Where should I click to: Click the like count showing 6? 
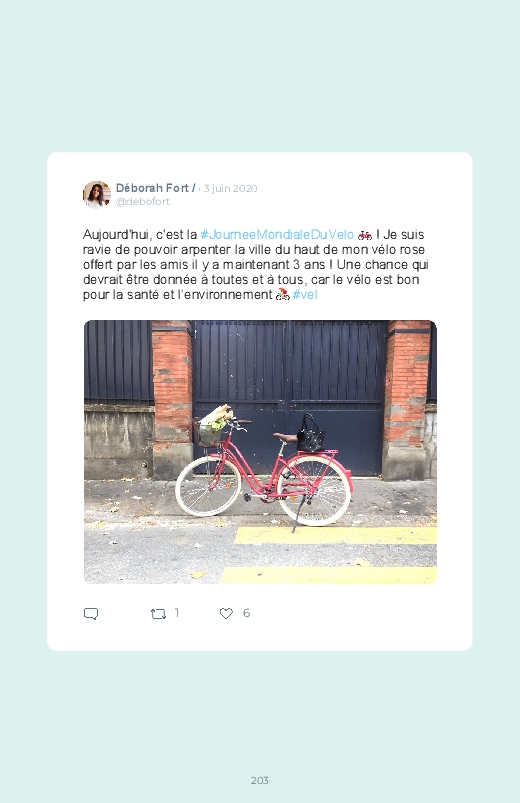pyautogui.click(x=246, y=612)
